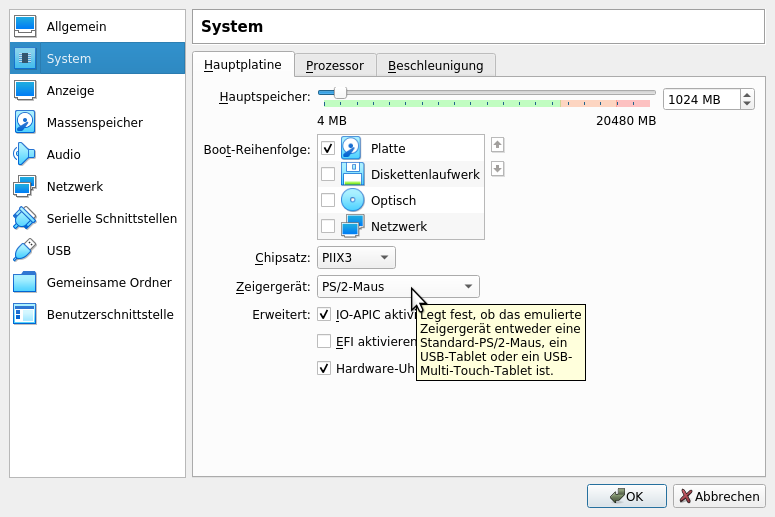Image resolution: width=775 pixels, height=517 pixels.
Task: Select the USB settings icon
Action: click(x=25, y=250)
